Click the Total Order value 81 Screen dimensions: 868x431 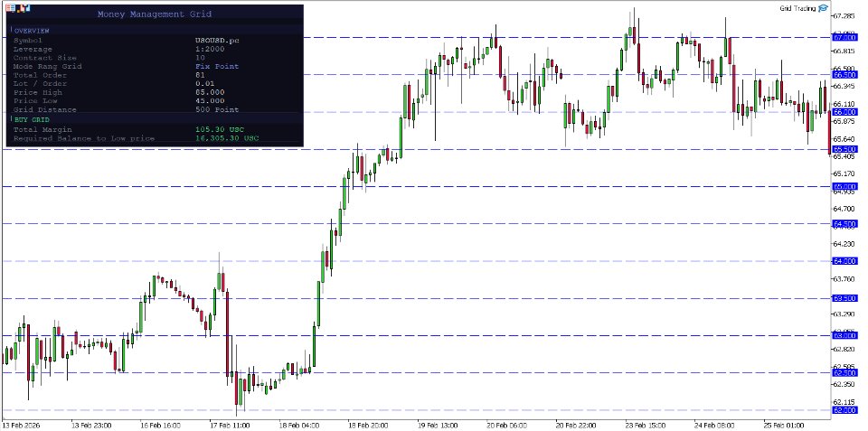point(200,75)
